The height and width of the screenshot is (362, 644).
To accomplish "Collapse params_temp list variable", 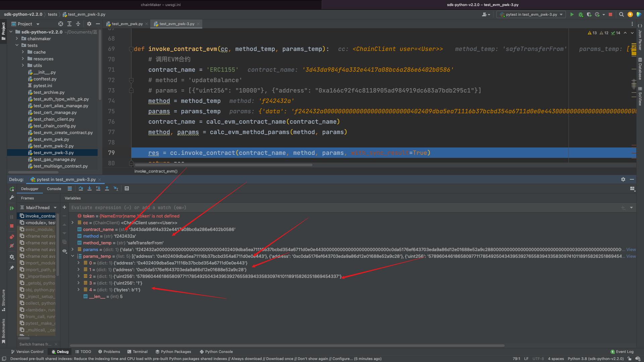I will [72, 256].
